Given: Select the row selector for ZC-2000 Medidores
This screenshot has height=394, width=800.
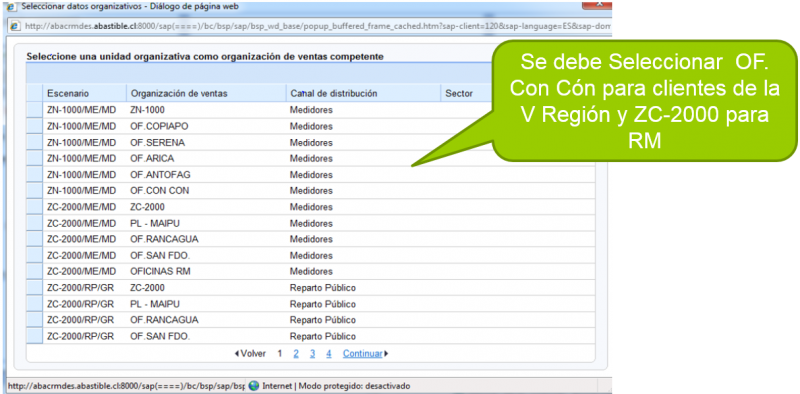Looking at the screenshot, I should (x=35, y=207).
